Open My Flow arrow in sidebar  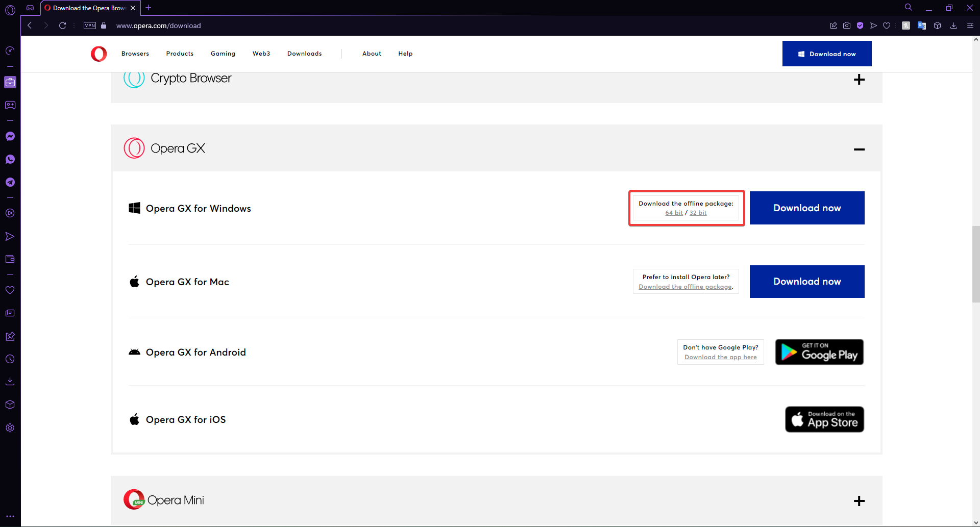pos(10,236)
